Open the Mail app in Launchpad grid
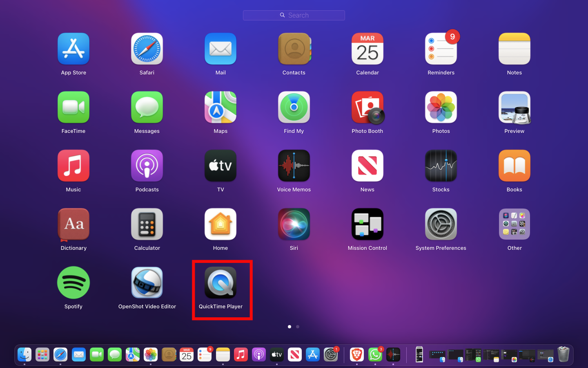 [x=220, y=49]
